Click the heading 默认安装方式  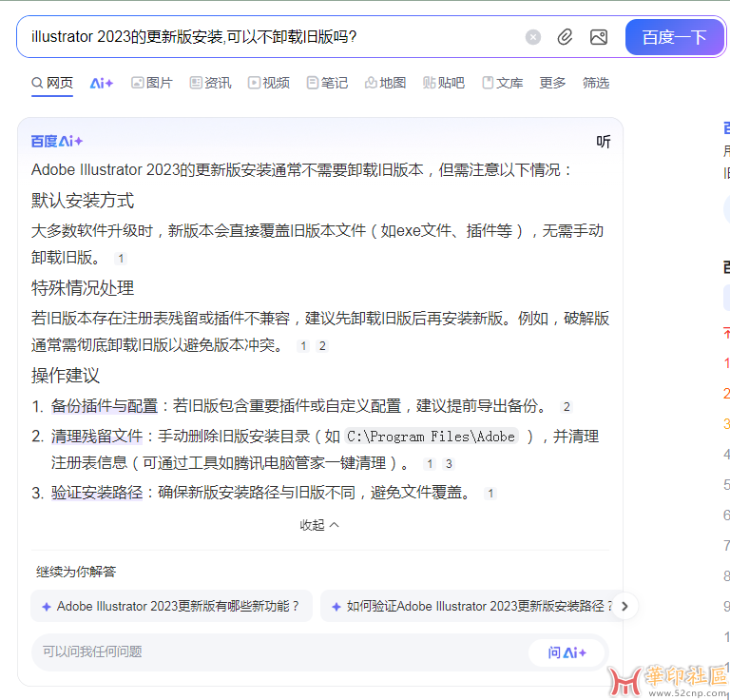pyautogui.click(x=83, y=201)
